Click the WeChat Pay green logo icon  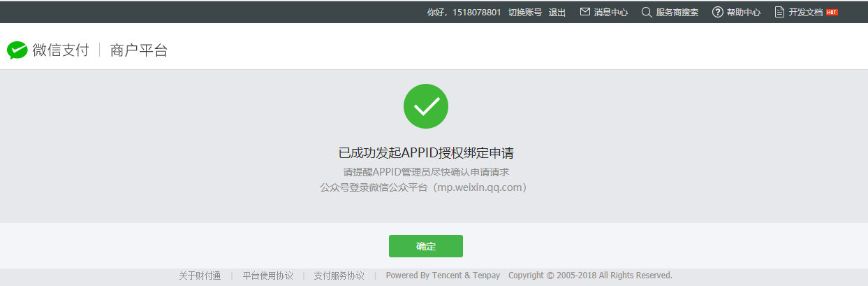pos(17,50)
